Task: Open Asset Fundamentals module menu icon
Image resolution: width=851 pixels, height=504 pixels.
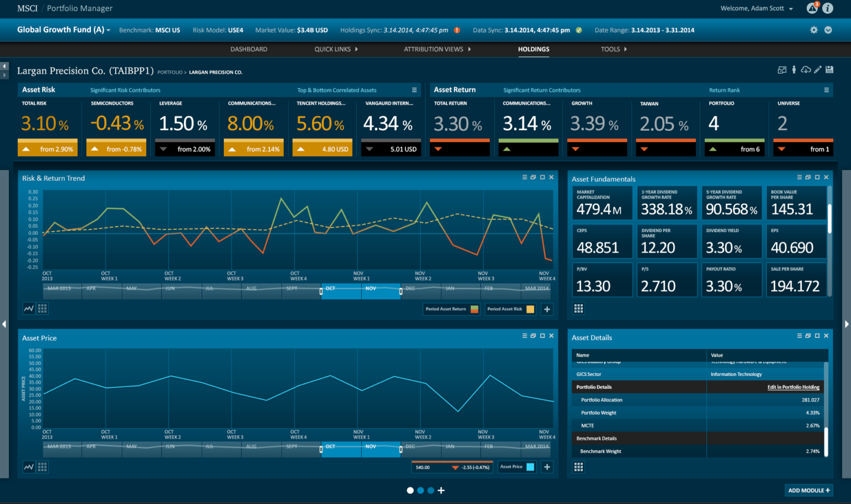Action: pos(799,177)
